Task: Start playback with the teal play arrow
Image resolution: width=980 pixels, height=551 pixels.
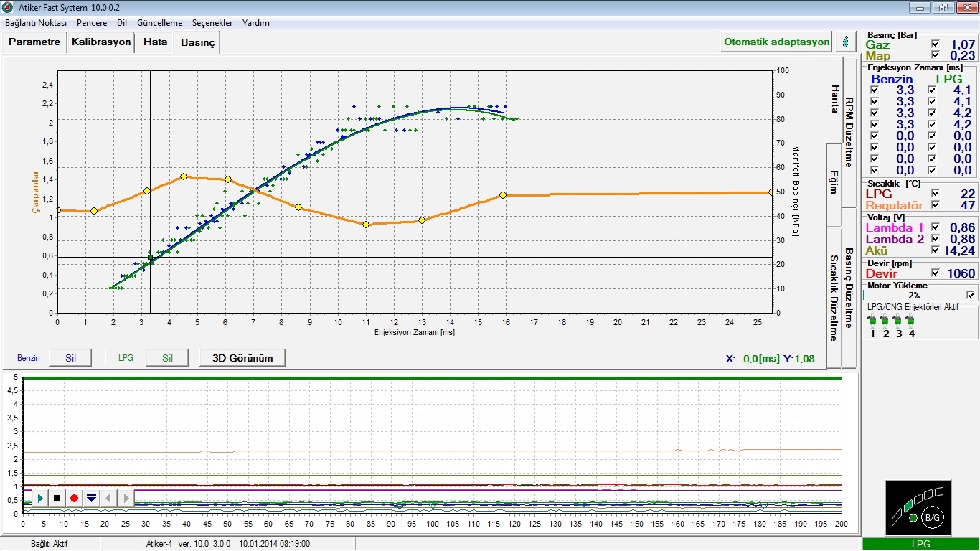Action: pyautogui.click(x=40, y=498)
